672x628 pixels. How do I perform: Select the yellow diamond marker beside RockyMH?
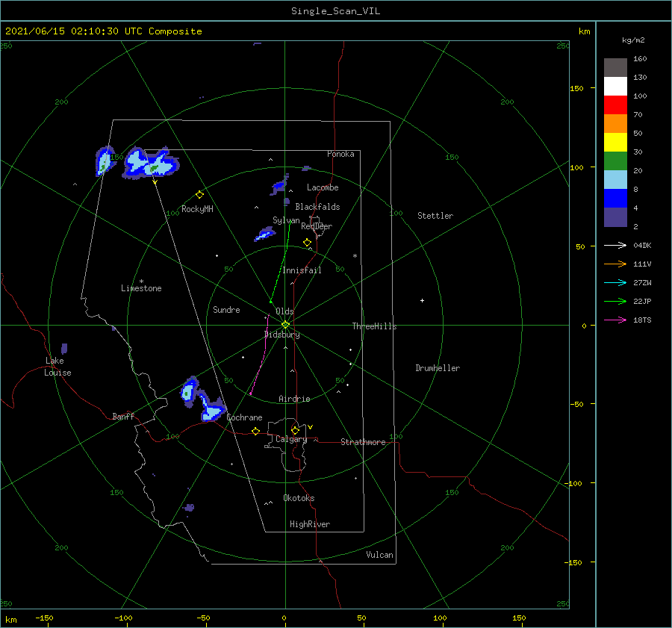click(x=199, y=195)
